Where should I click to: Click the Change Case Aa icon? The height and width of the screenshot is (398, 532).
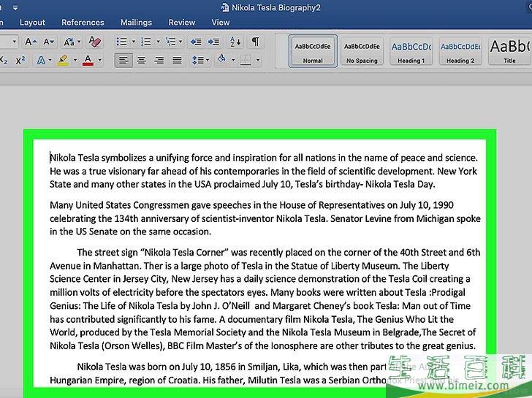click(x=69, y=42)
